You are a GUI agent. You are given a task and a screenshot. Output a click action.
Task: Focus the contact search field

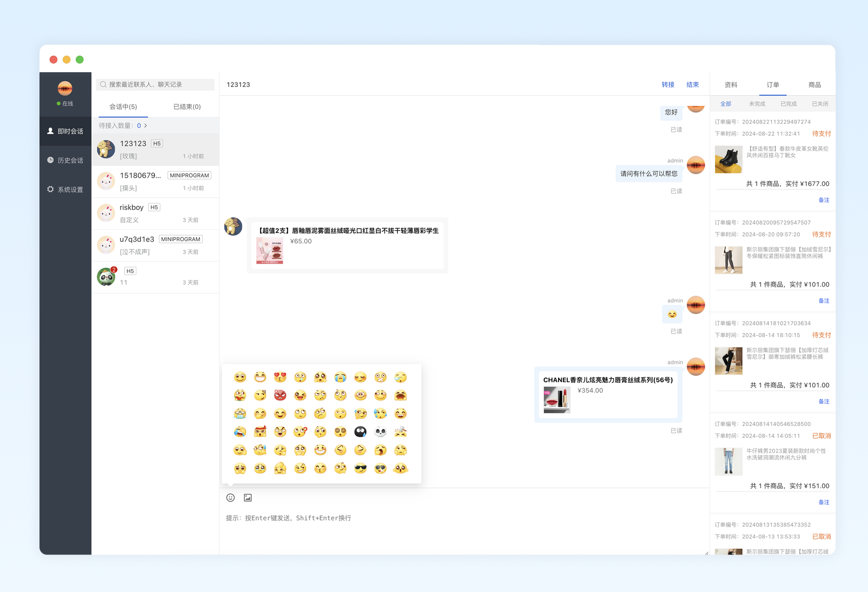point(155,84)
